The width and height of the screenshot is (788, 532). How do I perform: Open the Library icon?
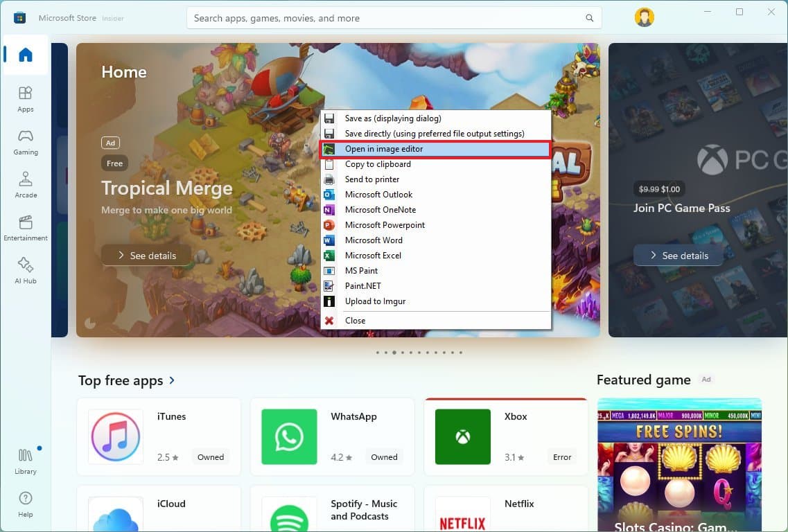pyautogui.click(x=26, y=461)
